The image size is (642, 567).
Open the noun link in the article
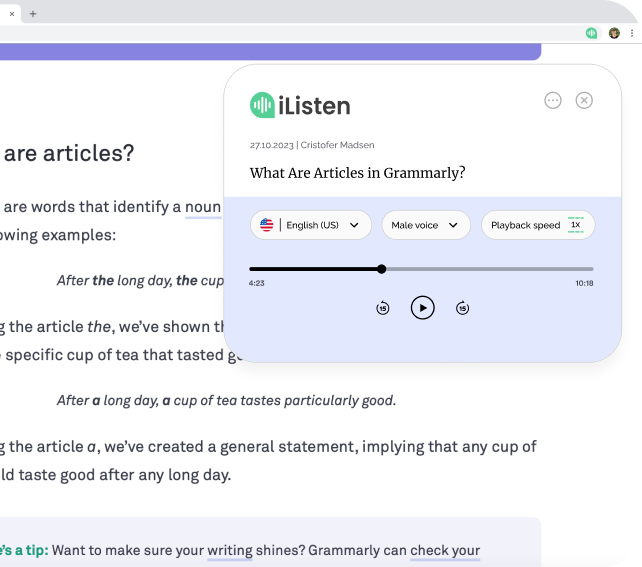click(x=203, y=207)
